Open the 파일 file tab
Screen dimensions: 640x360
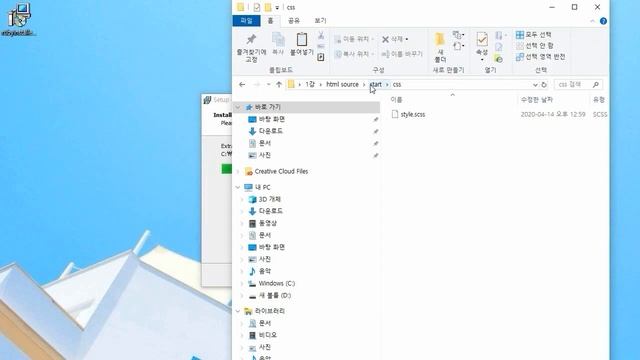pos(246,20)
